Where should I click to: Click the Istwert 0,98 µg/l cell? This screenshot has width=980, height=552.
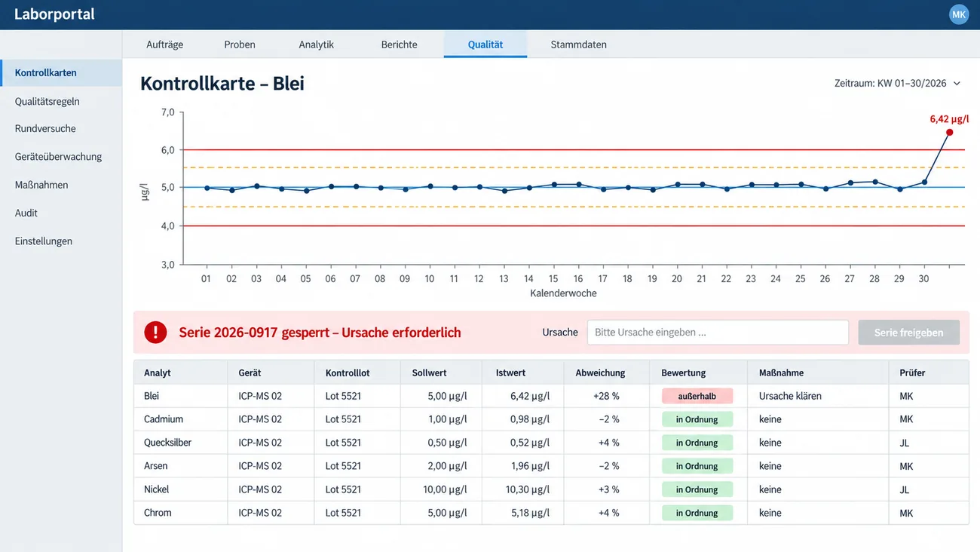click(523, 419)
